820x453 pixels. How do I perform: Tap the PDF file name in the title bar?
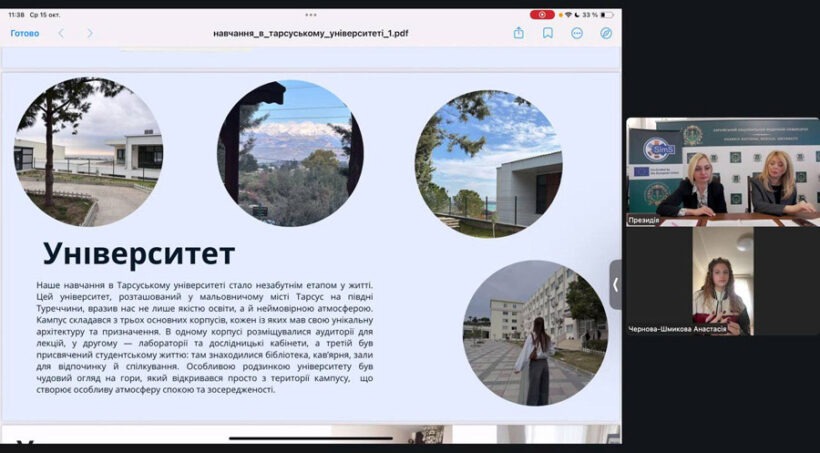click(x=310, y=33)
